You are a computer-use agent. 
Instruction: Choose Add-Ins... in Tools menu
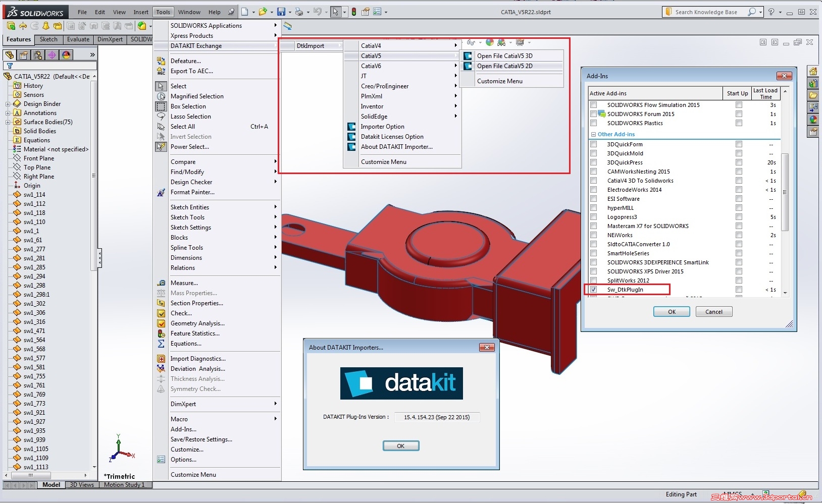(x=183, y=429)
